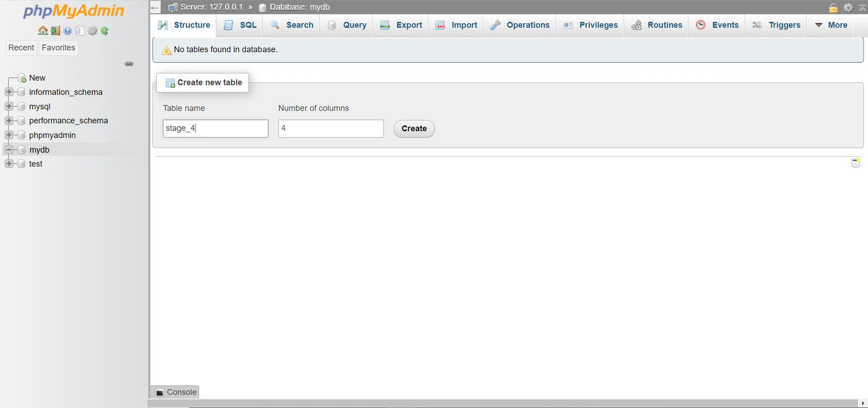Open the Privileges tab
Image resolution: width=868 pixels, height=408 pixels.
590,25
